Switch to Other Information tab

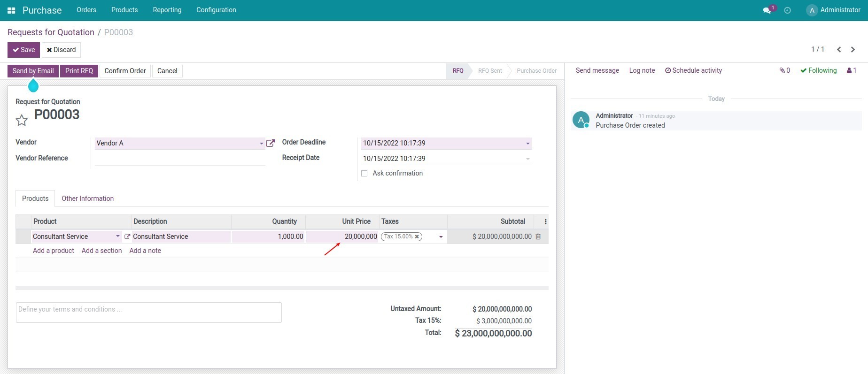coord(88,198)
